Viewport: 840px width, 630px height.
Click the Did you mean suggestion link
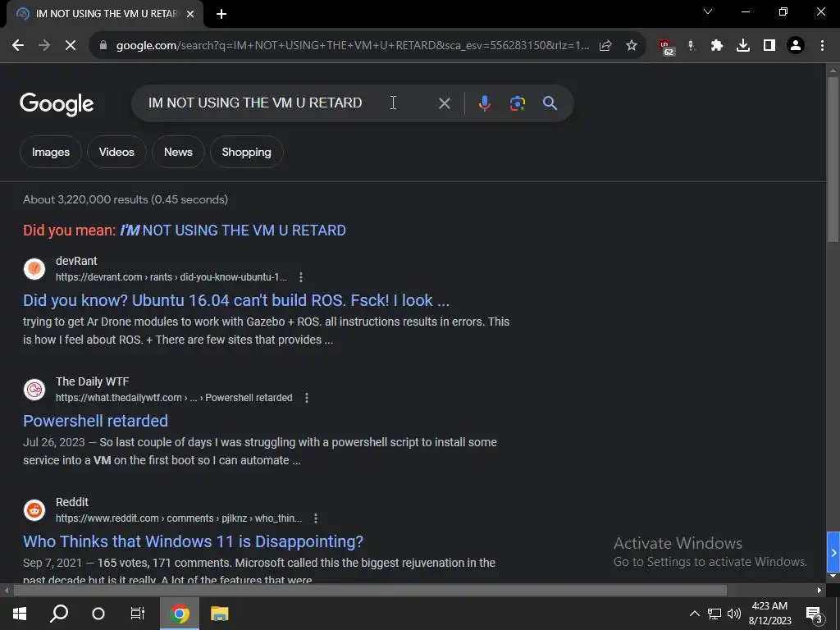232,231
